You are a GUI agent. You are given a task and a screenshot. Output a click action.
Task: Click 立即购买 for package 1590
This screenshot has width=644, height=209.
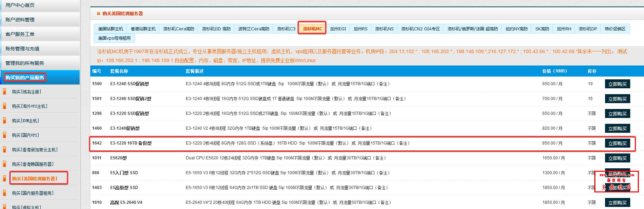tap(617, 84)
